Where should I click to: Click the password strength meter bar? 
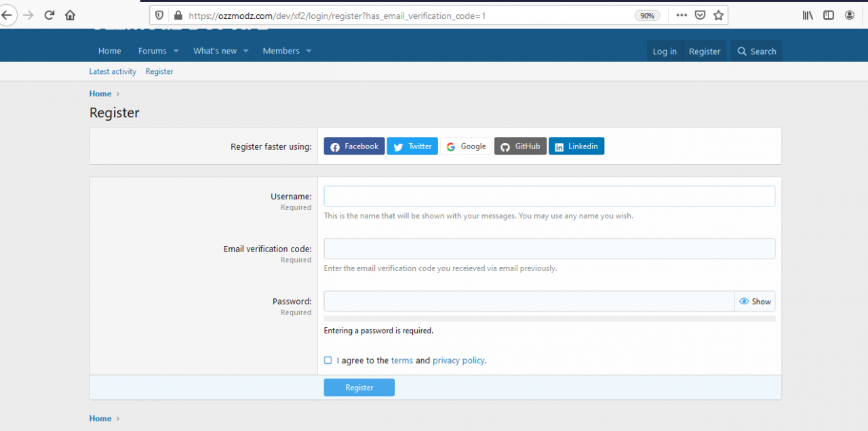point(549,316)
